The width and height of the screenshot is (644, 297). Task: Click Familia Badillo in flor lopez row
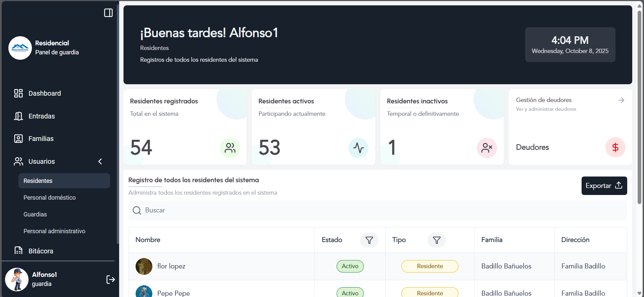583,266
